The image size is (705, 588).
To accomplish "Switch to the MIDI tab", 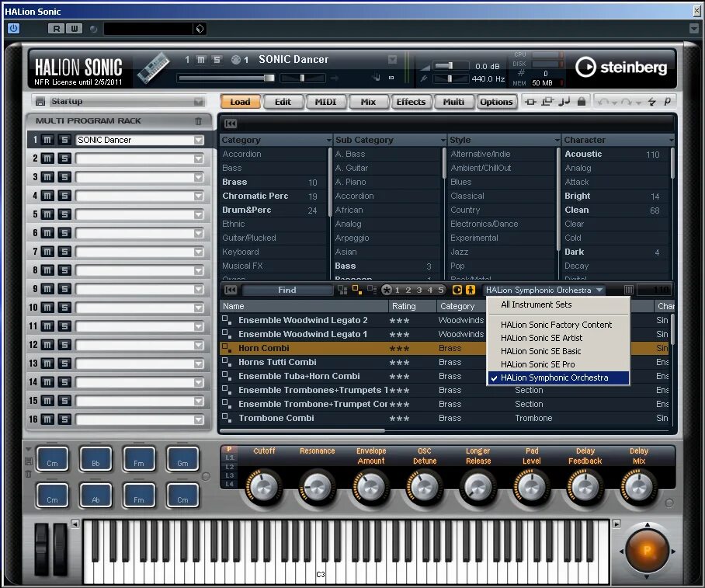I will (x=325, y=102).
